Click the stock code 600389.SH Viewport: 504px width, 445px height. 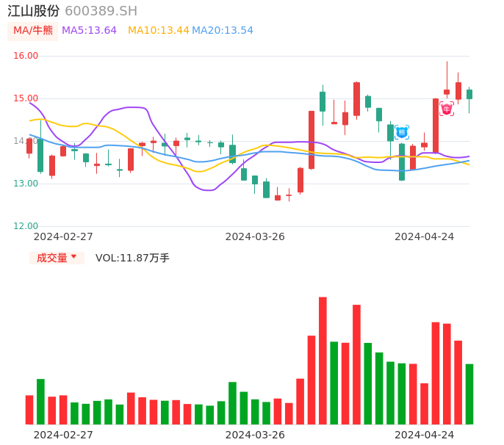coord(101,11)
